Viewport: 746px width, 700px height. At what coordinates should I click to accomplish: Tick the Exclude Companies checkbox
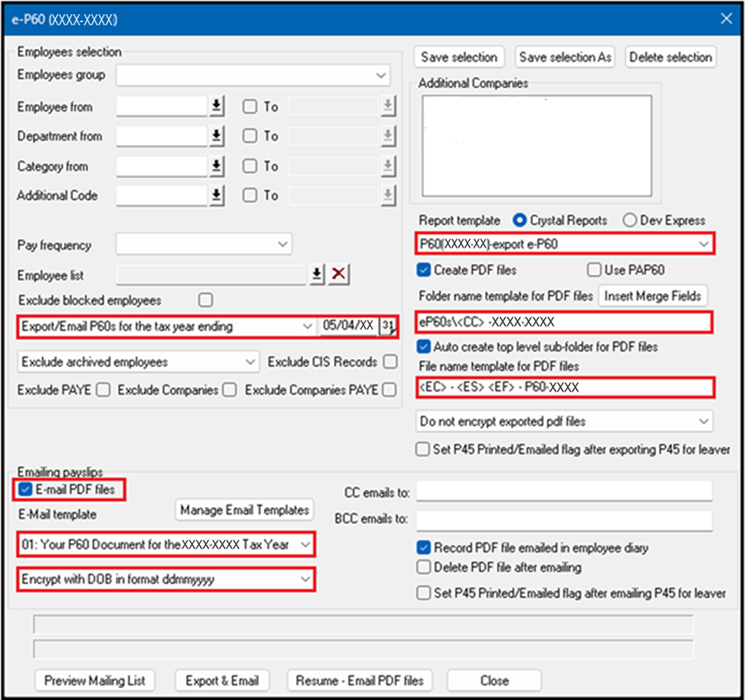(x=229, y=390)
